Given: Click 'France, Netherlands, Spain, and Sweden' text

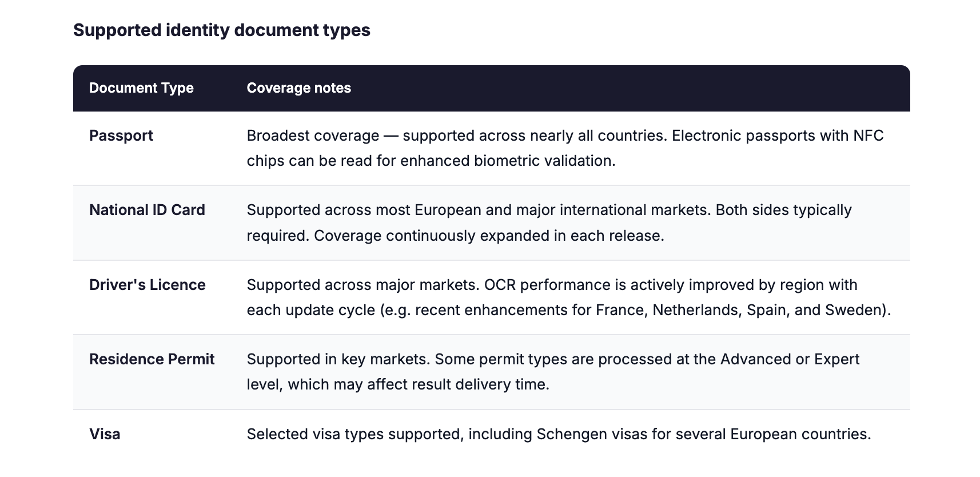Looking at the screenshot, I should point(741,310).
